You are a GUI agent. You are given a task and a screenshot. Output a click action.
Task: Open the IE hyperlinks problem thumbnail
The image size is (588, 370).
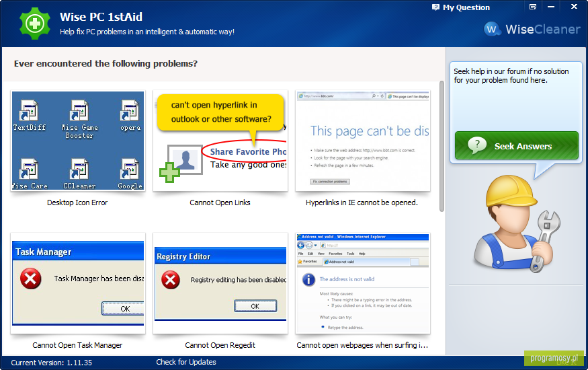click(363, 141)
